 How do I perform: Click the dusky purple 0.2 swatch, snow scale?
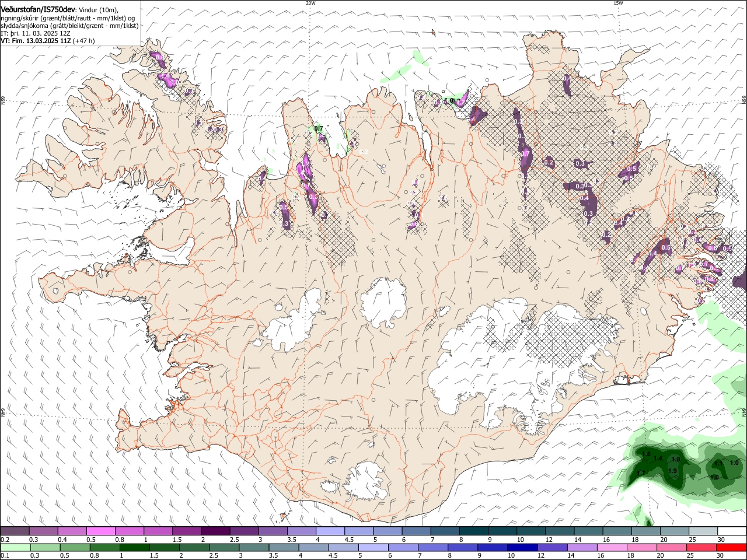click(x=15, y=531)
